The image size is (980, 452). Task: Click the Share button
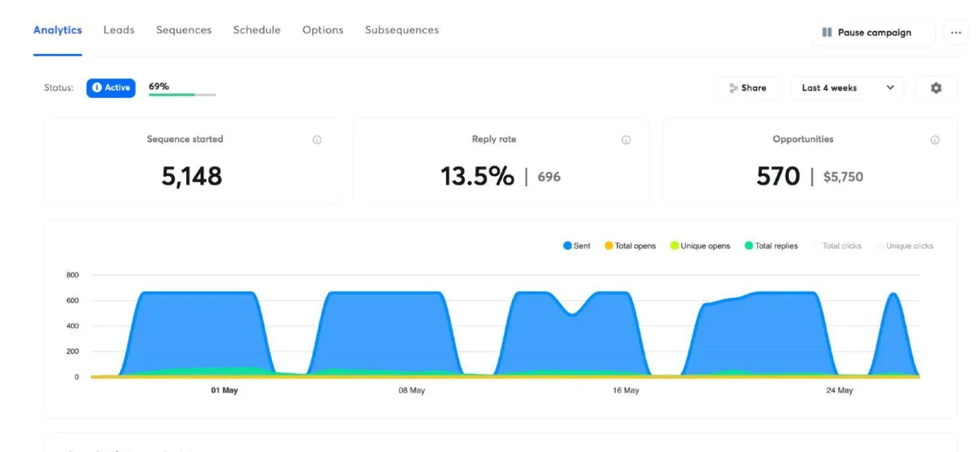click(748, 88)
